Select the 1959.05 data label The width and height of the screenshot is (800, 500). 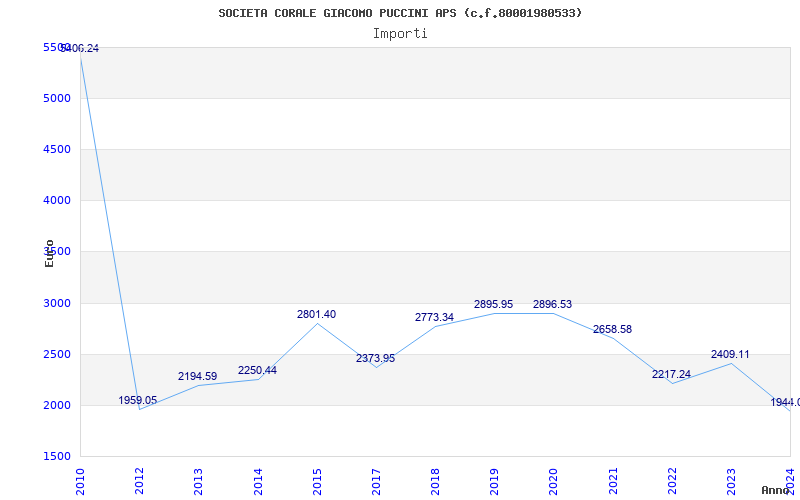tap(138, 400)
